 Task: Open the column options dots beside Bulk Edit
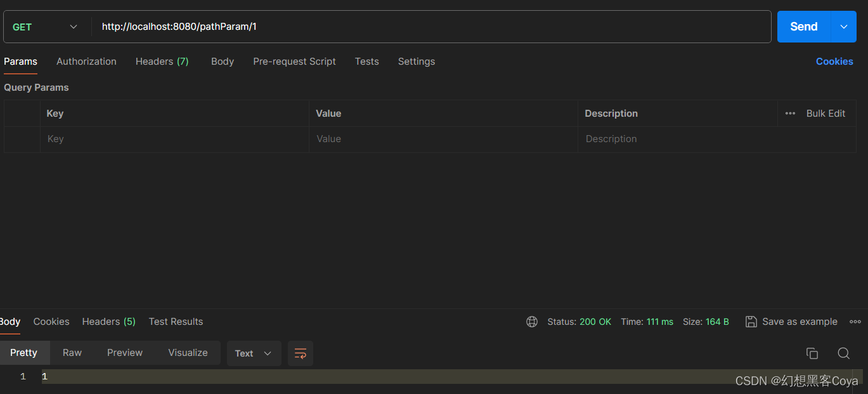tap(790, 114)
